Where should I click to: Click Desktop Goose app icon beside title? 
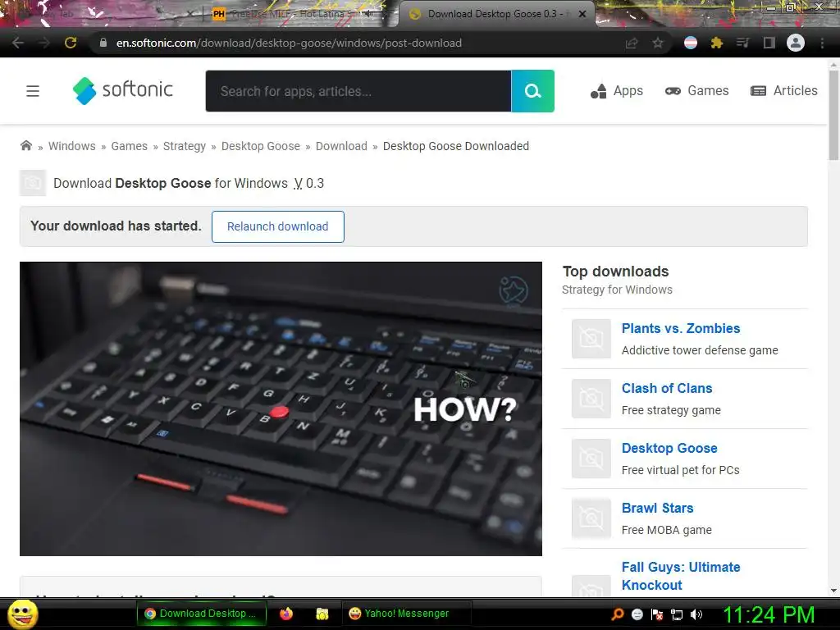point(33,183)
